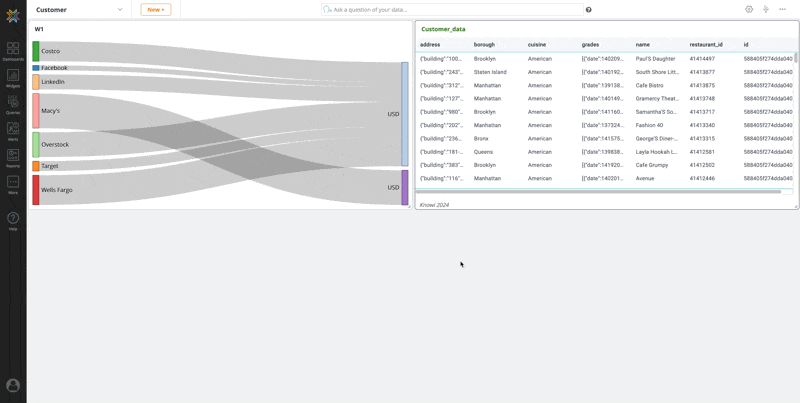Viewport: 800px width, 403px height.
Task: Open Help from the sidebar
Action: tap(13, 221)
